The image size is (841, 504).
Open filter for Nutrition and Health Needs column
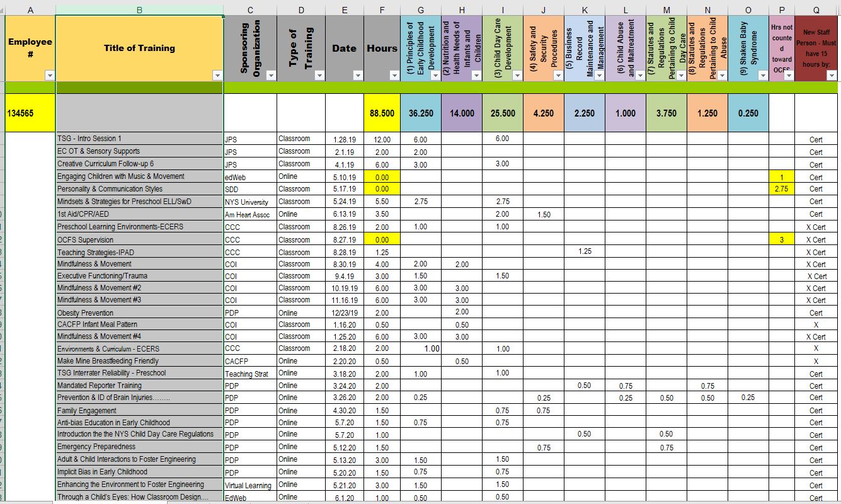(x=476, y=76)
